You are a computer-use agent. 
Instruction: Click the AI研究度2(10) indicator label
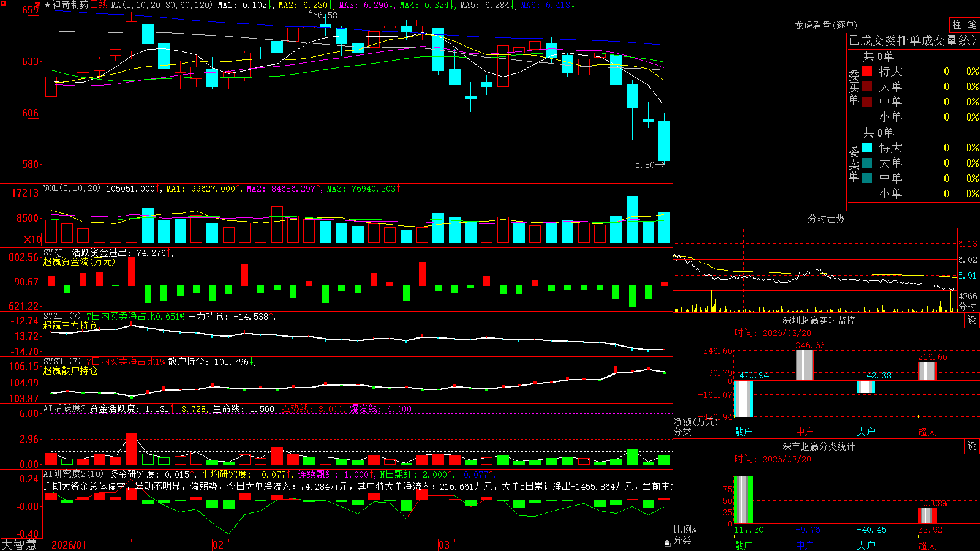tap(74, 474)
